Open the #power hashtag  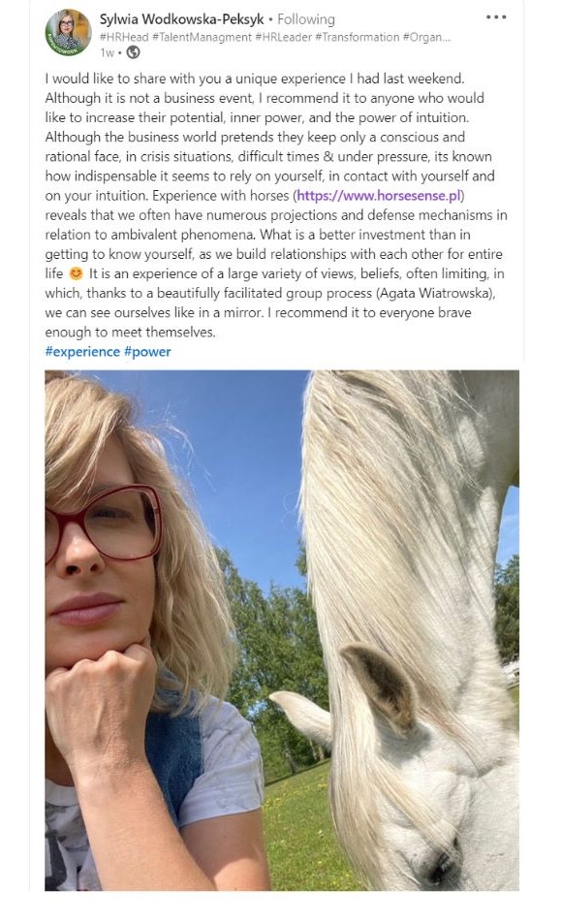click(147, 352)
